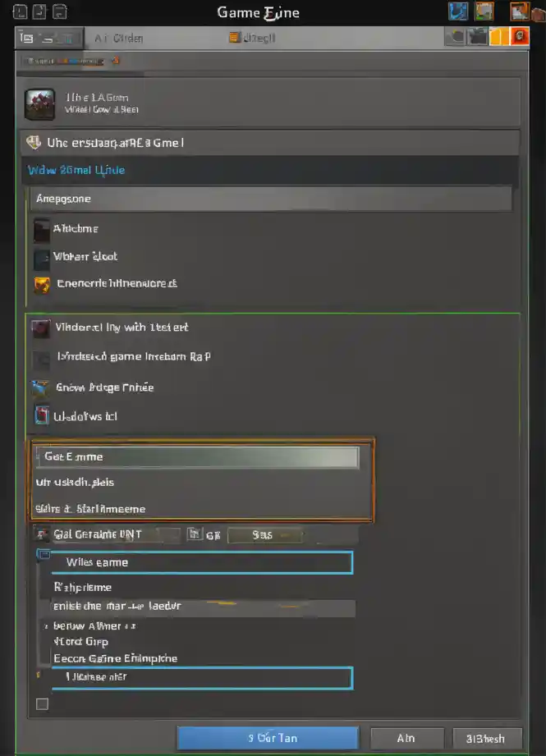Open the 'Sas' dropdown field
This screenshot has width=546, height=756.
(x=264, y=535)
